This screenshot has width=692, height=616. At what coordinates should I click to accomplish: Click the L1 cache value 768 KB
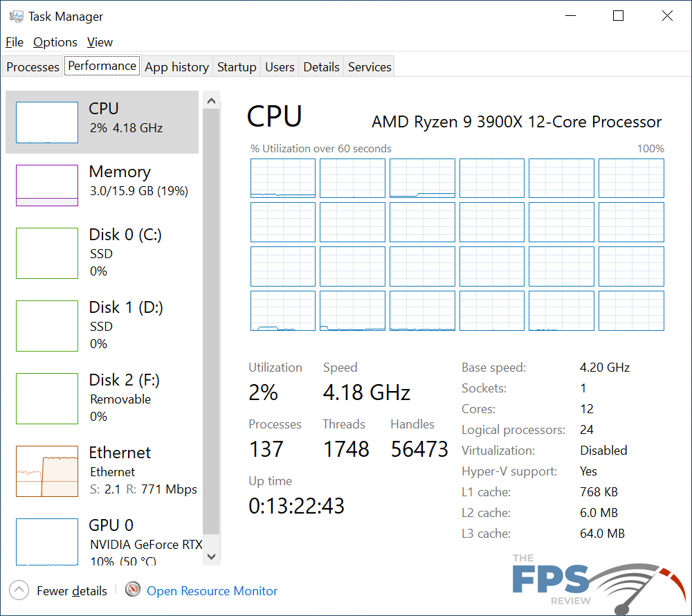coord(599,492)
